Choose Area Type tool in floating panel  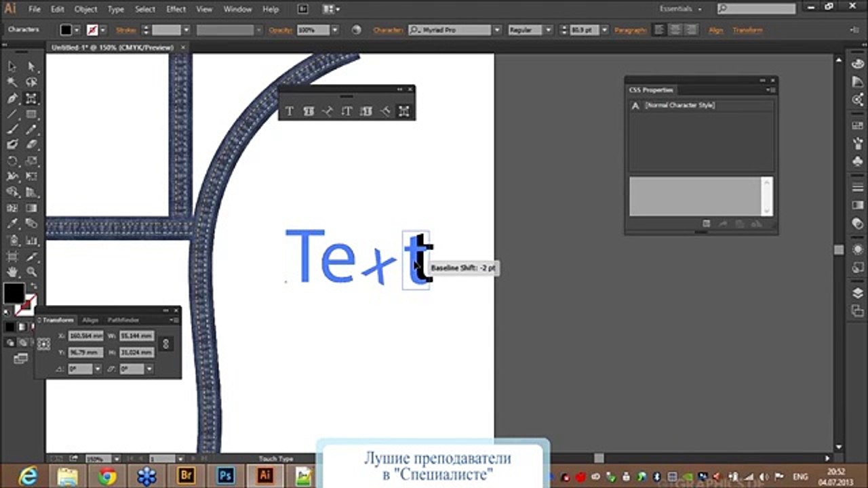[309, 111]
